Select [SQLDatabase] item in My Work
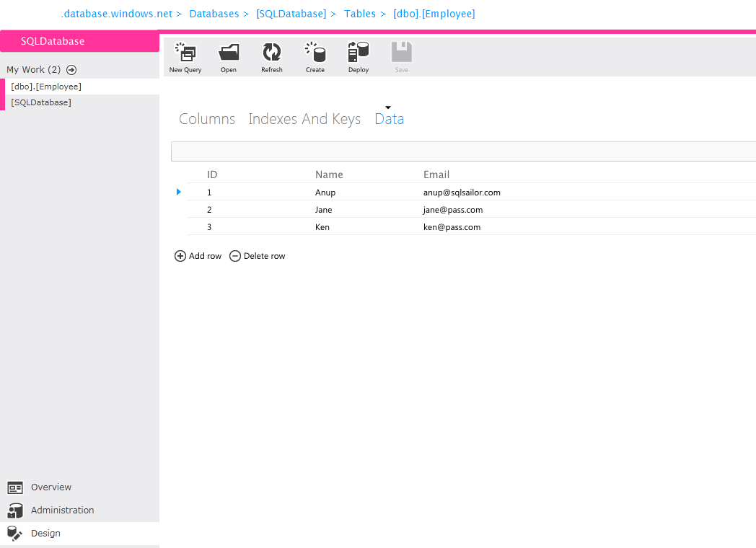 (41, 102)
